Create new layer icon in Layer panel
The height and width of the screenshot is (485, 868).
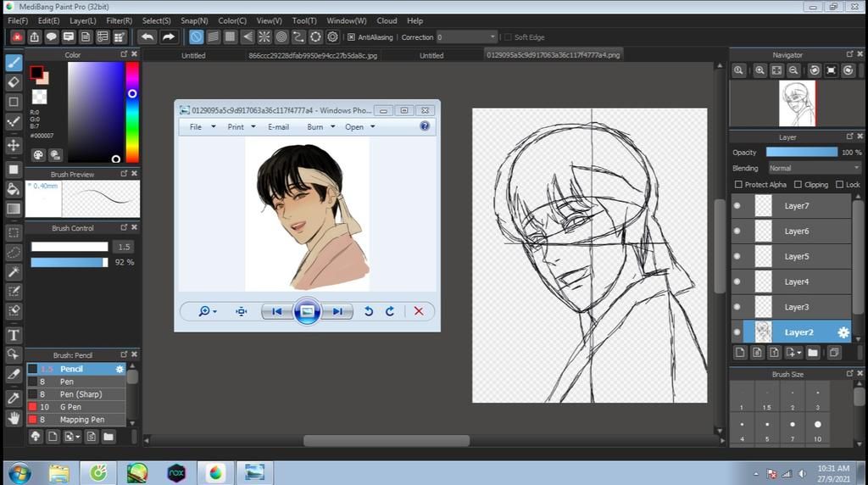point(740,353)
